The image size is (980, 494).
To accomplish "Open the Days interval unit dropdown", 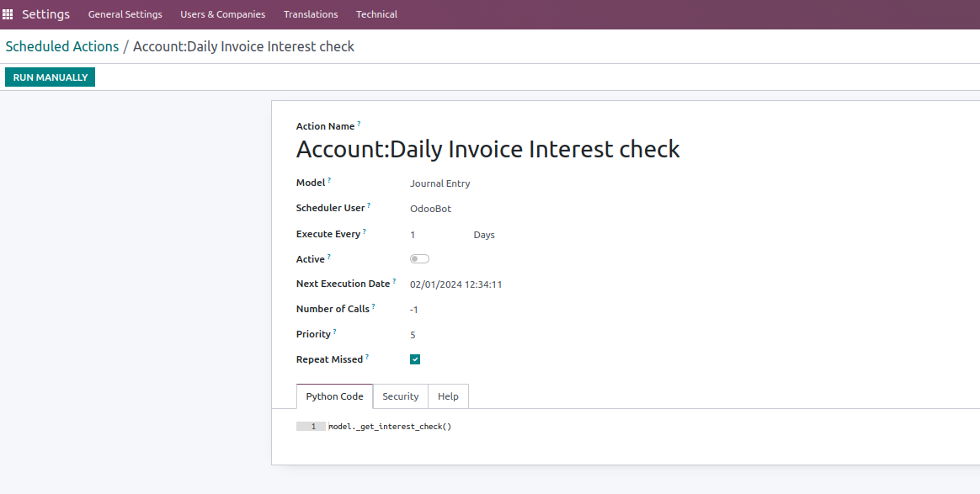I will [484, 235].
